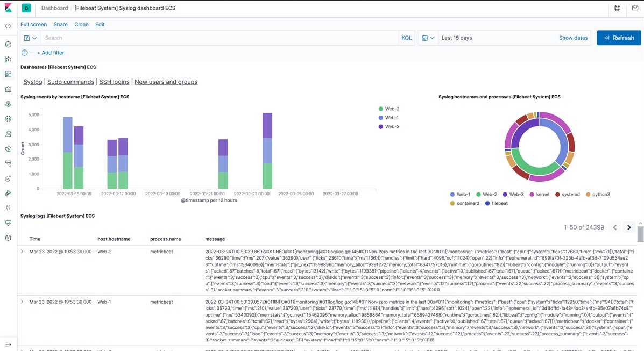
Task: Click the message column header
Action: point(215,239)
